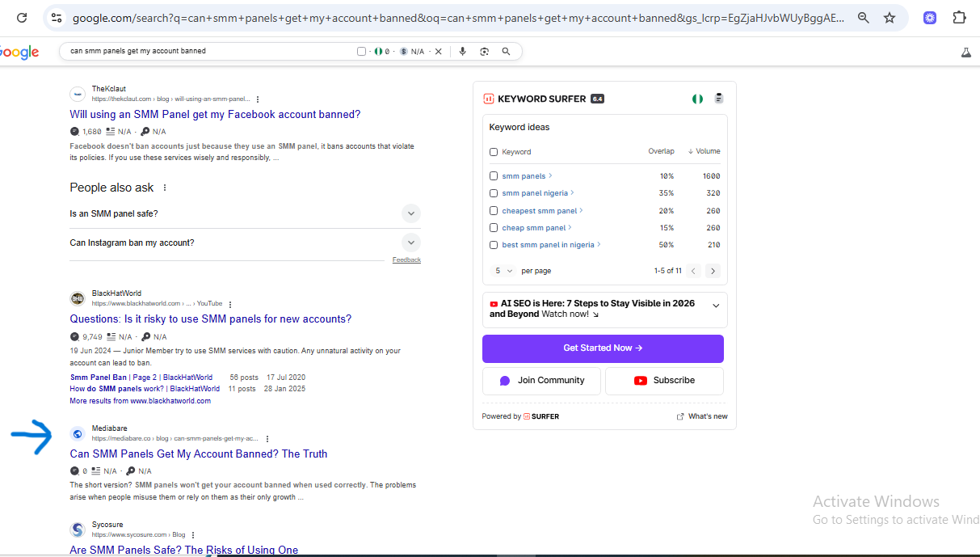Start voice search with the microphone icon
The width and height of the screenshot is (980, 557).
(462, 51)
